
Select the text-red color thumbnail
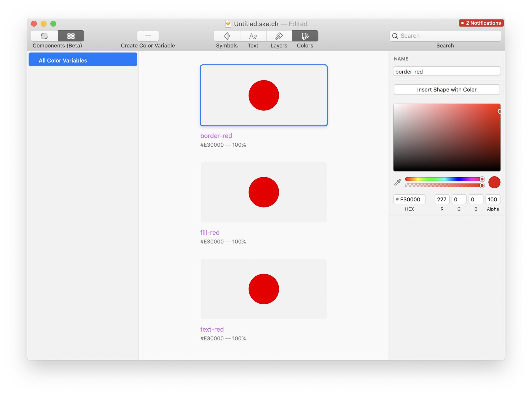point(263,289)
